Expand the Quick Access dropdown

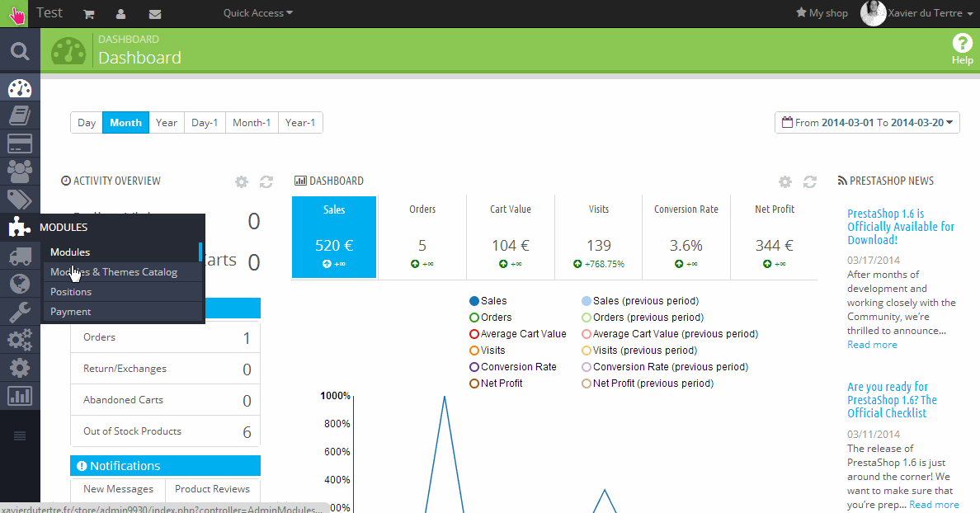[x=258, y=13]
